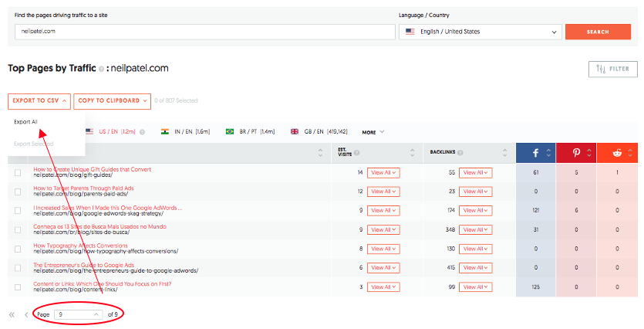This screenshot has width=644, height=329.
Task: Open the Filter button
Action: click(612, 69)
